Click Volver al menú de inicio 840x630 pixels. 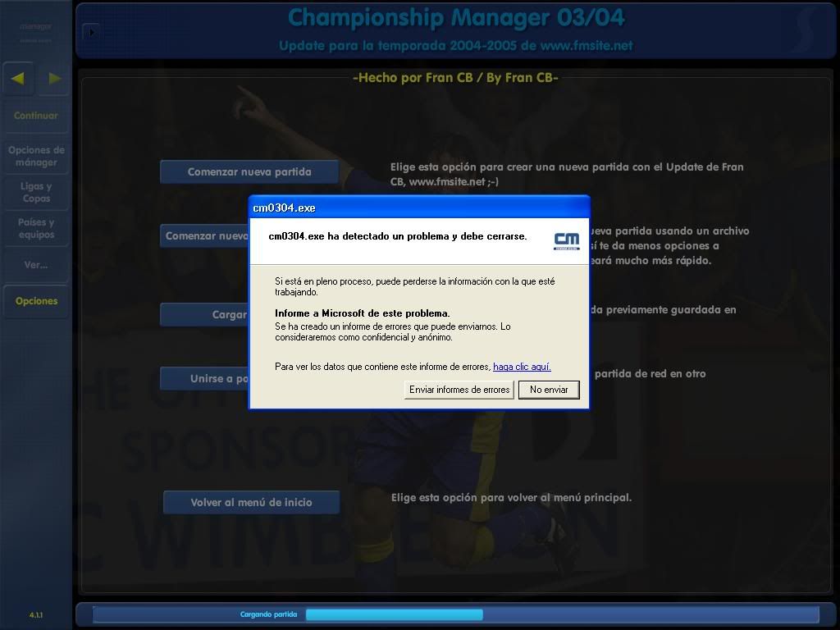251,503
